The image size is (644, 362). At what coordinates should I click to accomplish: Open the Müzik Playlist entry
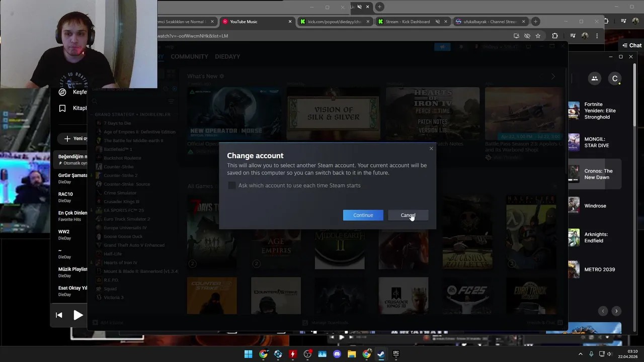[72, 272]
